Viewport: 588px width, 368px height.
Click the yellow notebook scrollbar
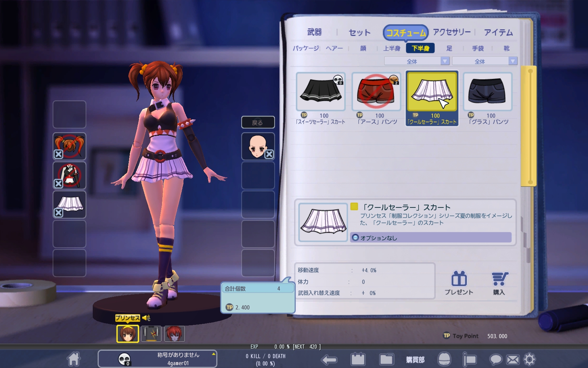coord(528,126)
